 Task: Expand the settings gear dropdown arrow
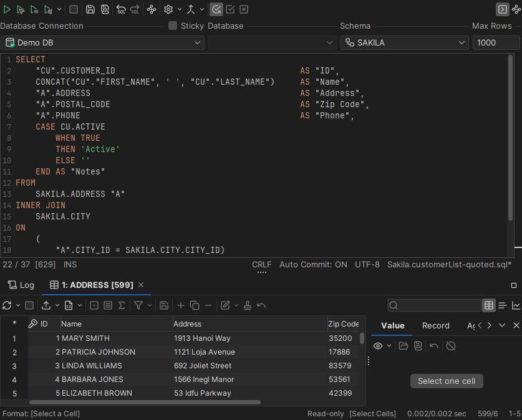(180, 9)
